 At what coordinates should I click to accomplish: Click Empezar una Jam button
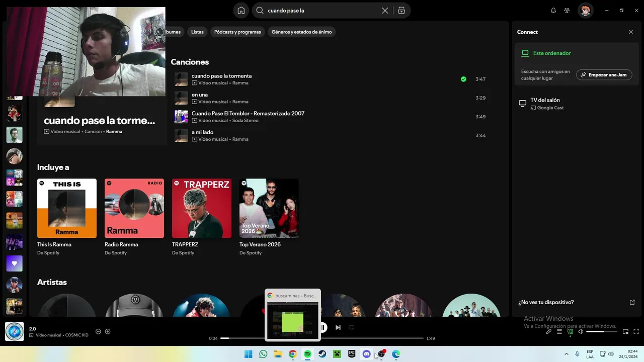point(604,75)
